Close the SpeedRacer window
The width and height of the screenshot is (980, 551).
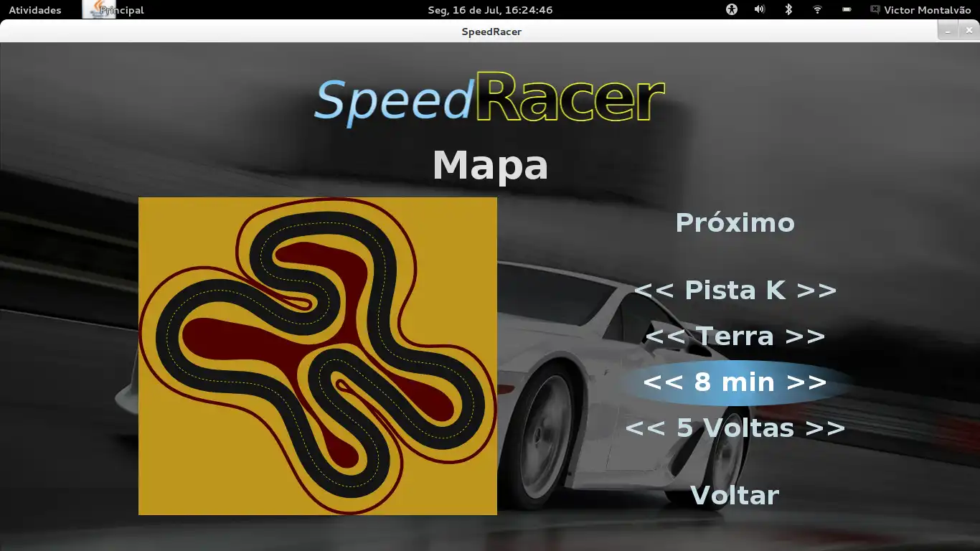(x=969, y=31)
